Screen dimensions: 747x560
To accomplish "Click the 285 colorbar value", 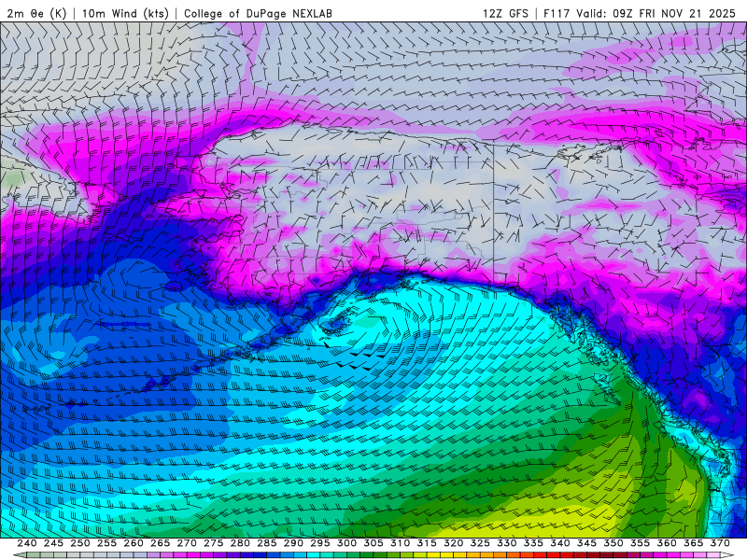I will coord(267,543).
